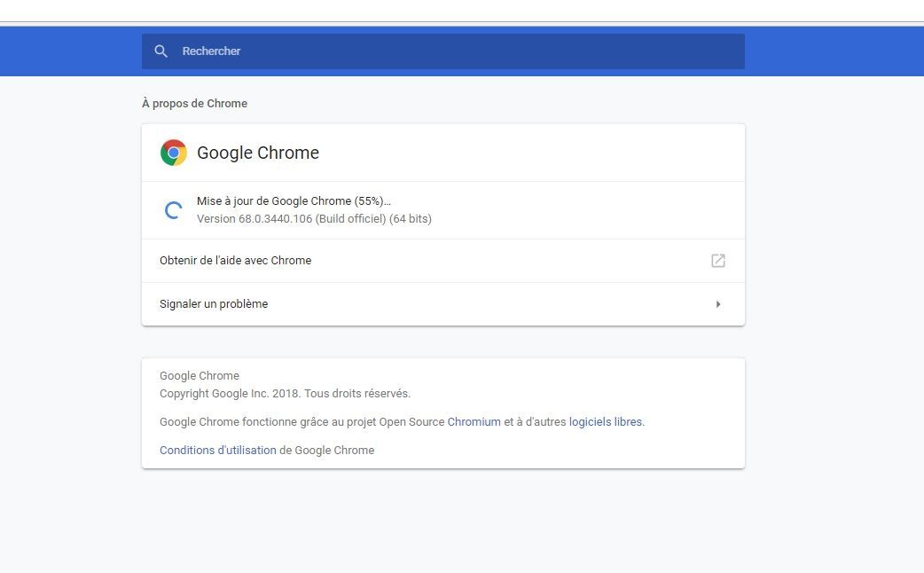Click Version 68.0.3440.106 text

pyautogui.click(x=314, y=219)
